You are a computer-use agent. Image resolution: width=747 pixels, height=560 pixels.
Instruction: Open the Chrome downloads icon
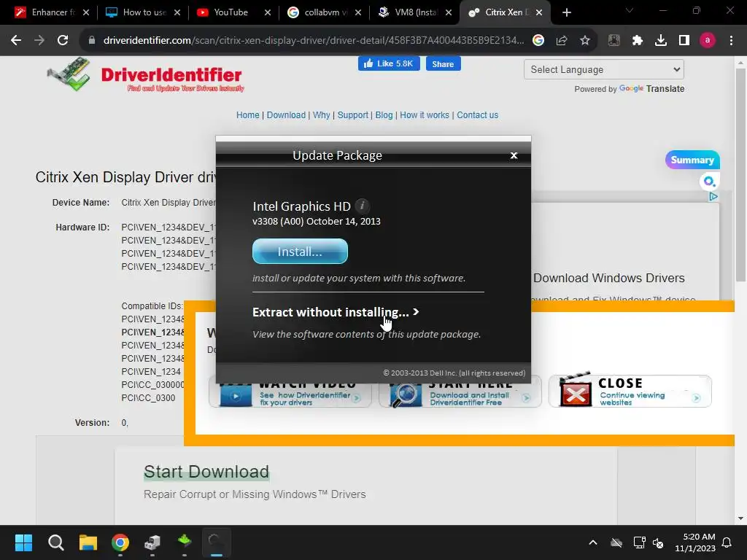(661, 41)
